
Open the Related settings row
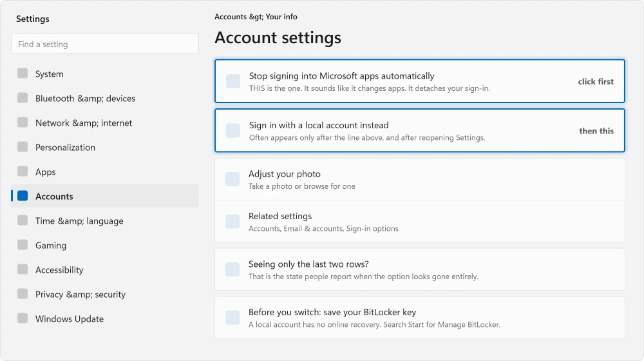coord(420,222)
